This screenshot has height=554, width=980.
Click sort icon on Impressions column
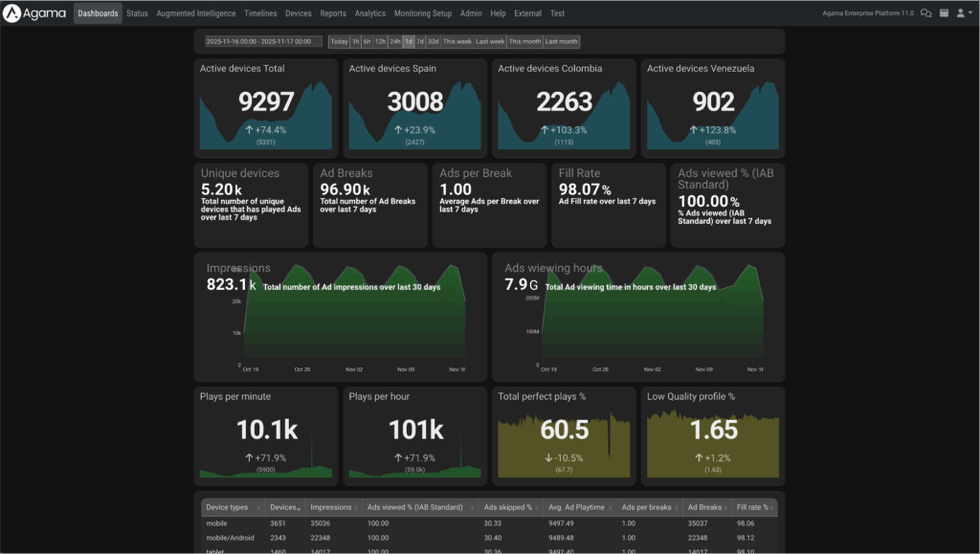click(x=356, y=507)
